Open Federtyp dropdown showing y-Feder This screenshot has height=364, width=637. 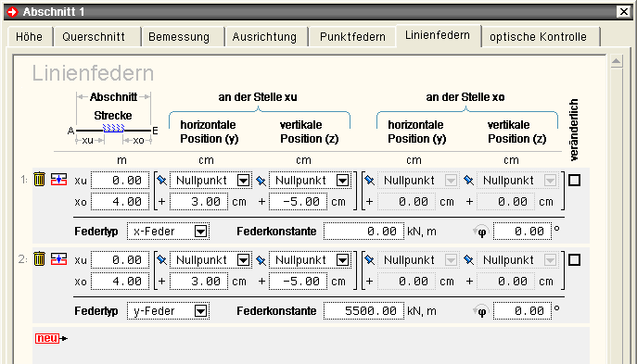pyautogui.click(x=168, y=311)
